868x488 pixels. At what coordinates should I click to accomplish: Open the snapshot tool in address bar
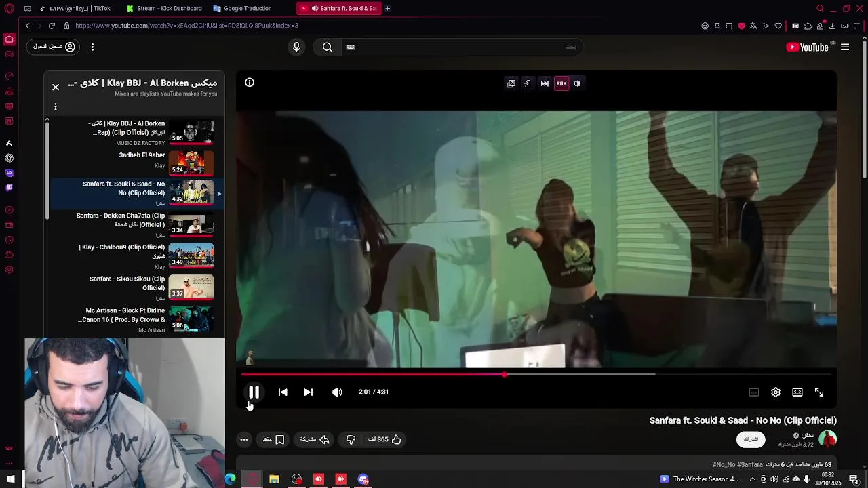729,26
